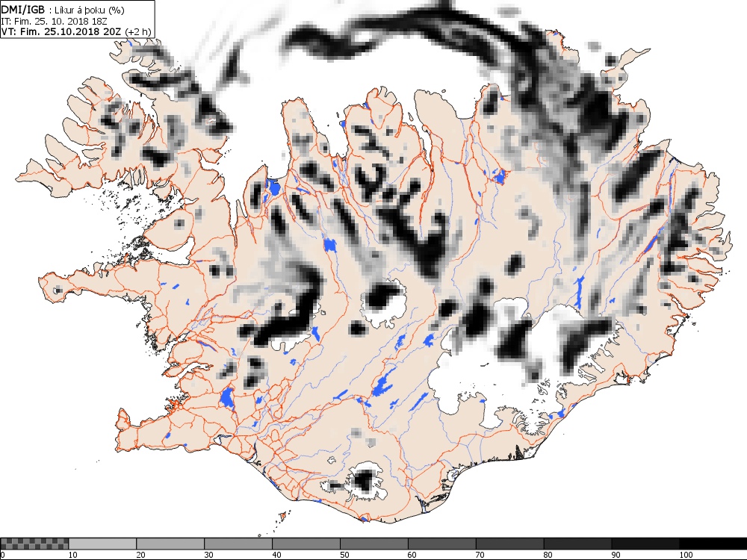
Task: Pick the 50–60% gray legend swatch
Action: click(x=374, y=544)
